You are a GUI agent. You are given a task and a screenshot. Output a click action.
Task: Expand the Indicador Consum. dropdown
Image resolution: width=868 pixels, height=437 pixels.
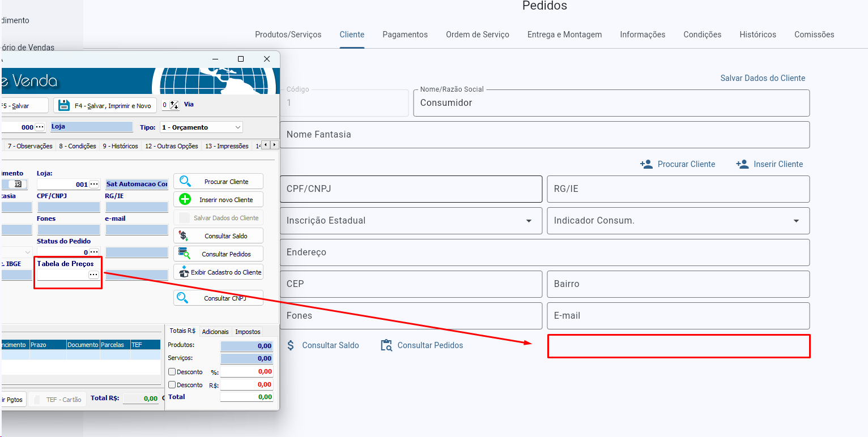coord(796,221)
